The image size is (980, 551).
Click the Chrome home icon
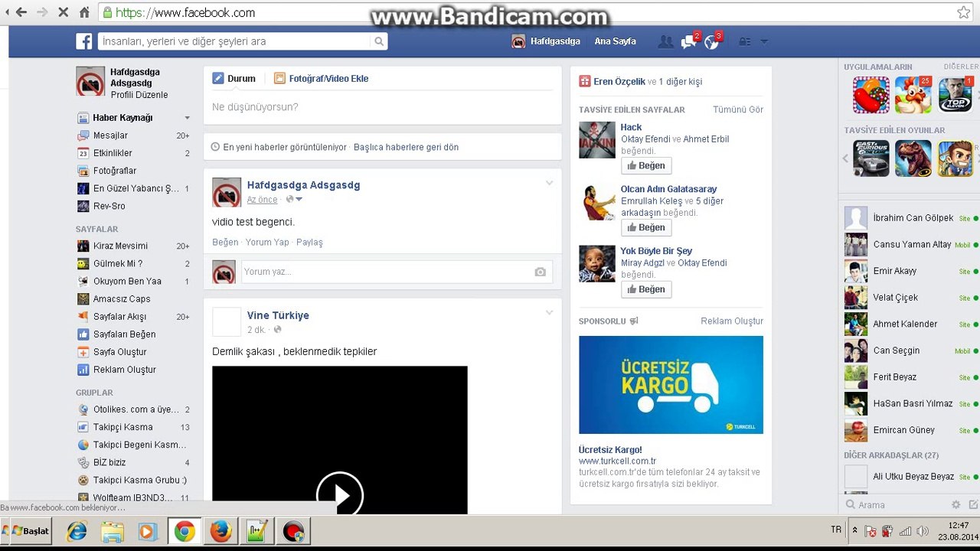pyautogui.click(x=84, y=12)
